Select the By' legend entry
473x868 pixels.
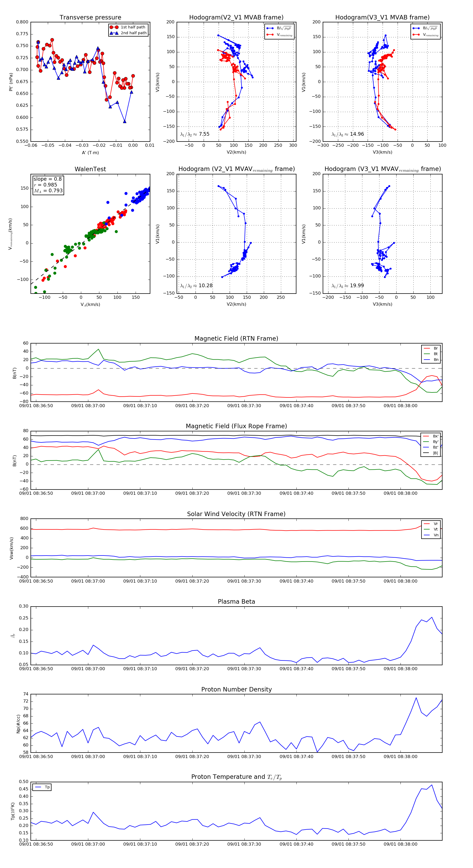pyautogui.click(x=431, y=442)
